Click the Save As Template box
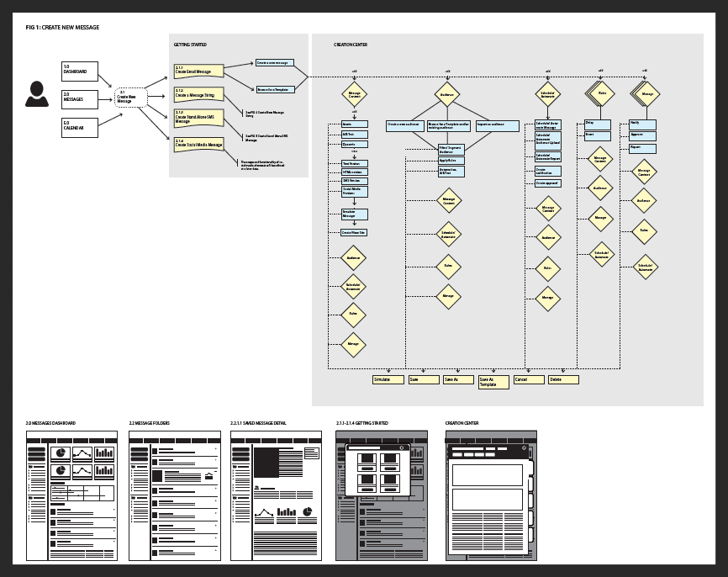728x577 pixels. [493, 382]
